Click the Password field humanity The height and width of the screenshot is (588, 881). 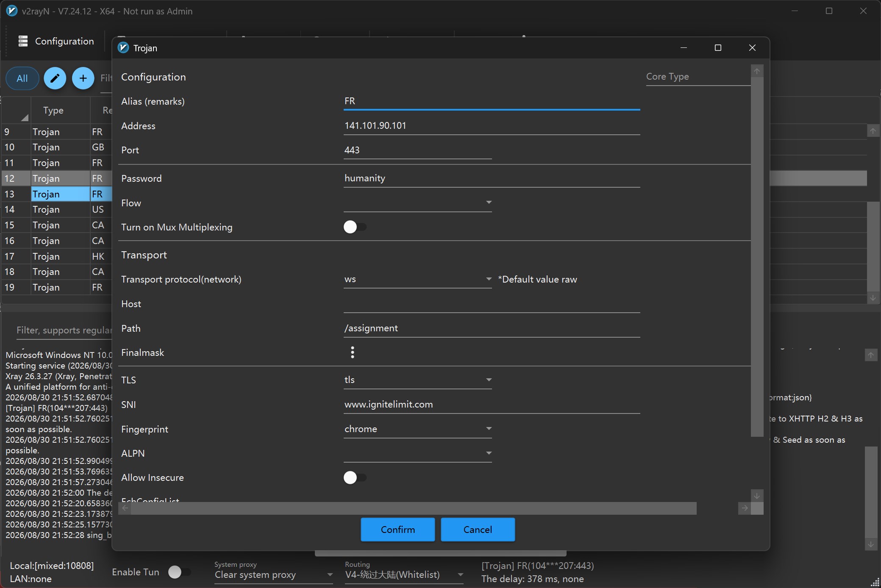pos(492,178)
